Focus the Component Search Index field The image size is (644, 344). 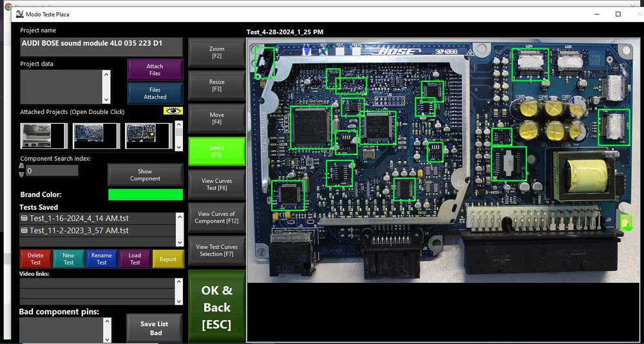click(52, 170)
